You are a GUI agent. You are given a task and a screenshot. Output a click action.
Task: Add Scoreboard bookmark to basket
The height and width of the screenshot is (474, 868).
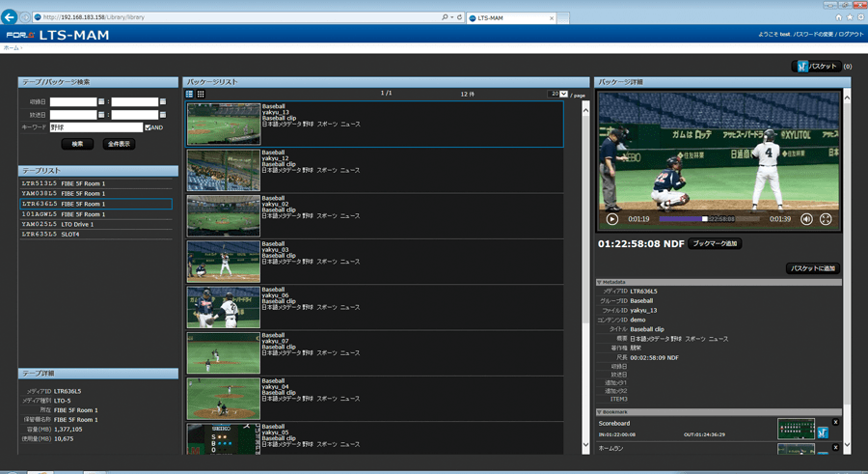tap(823, 433)
